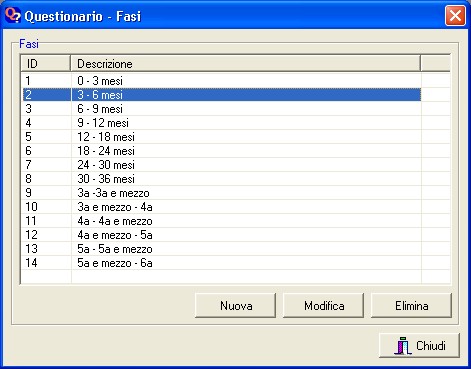
Task: Select the row '0 - 3 mesi'
Action: click(x=222, y=81)
